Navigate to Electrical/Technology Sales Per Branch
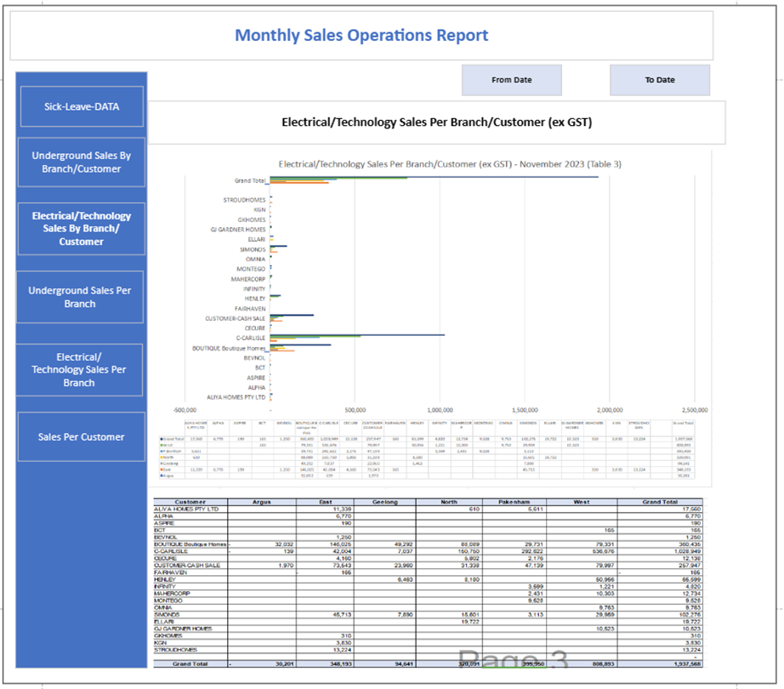 (82, 370)
